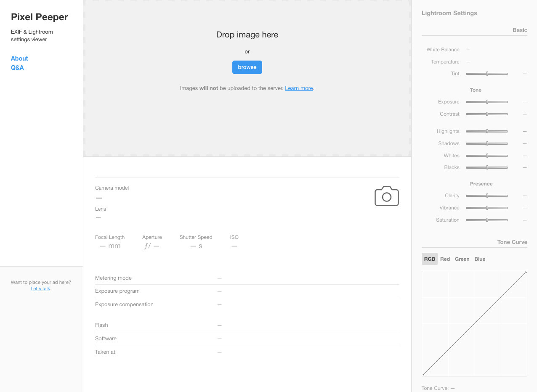Click the Camera model label

point(112,188)
